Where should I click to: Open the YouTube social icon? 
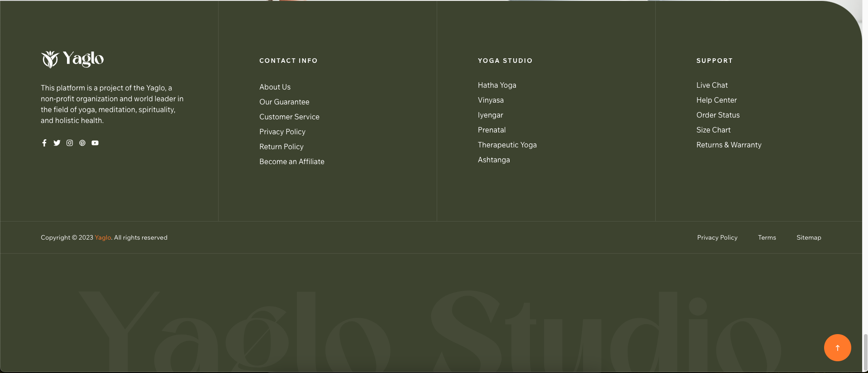(95, 143)
